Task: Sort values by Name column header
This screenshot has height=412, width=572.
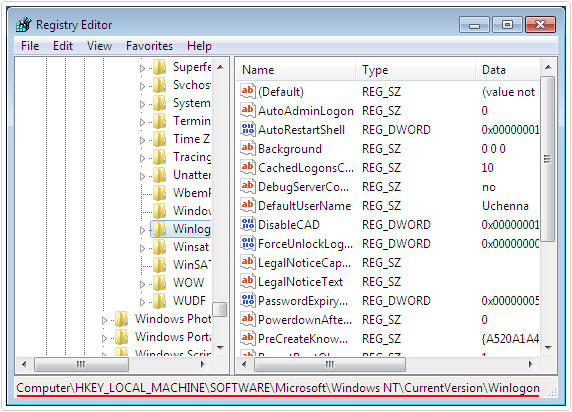Action: point(296,70)
